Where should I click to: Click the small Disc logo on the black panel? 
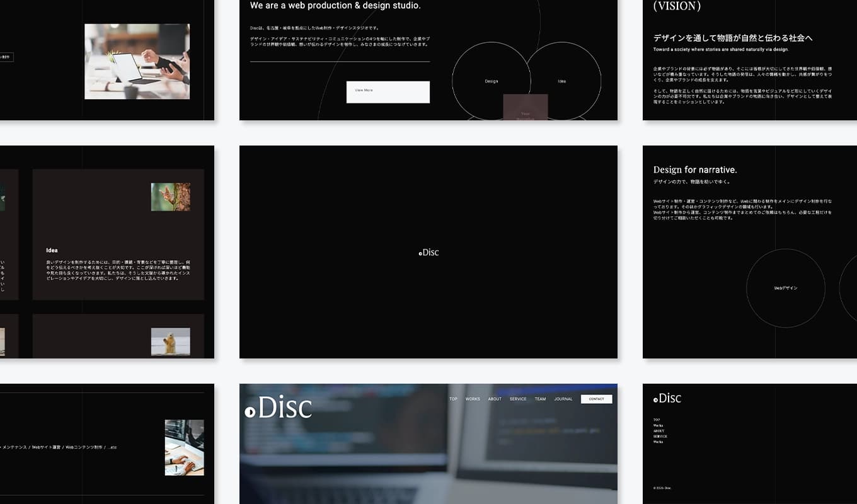428,251
